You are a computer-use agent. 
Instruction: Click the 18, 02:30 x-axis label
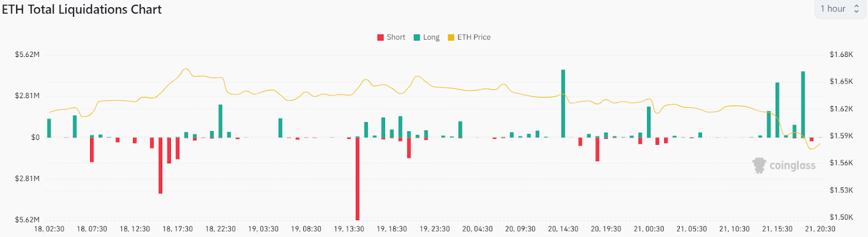(49, 229)
